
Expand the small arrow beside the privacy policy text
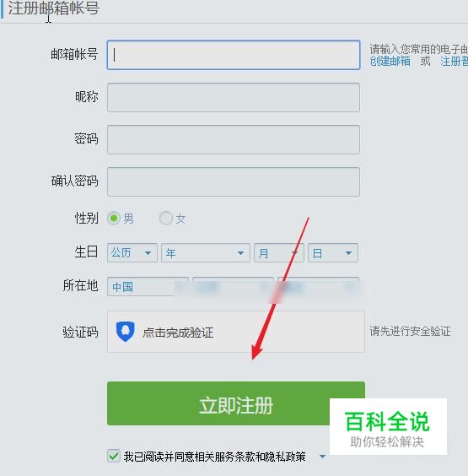pyautogui.click(x=322, y=457)
